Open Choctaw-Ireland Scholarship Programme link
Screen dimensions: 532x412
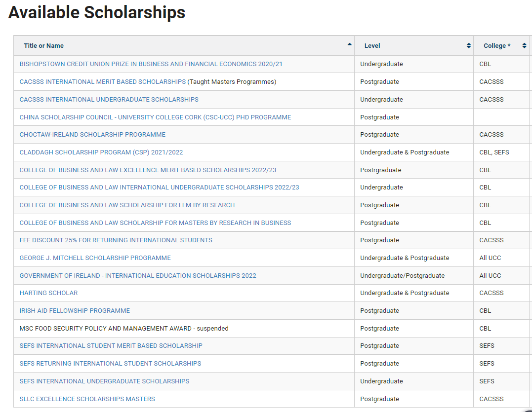pyautogui.click(x=93, y=135)
